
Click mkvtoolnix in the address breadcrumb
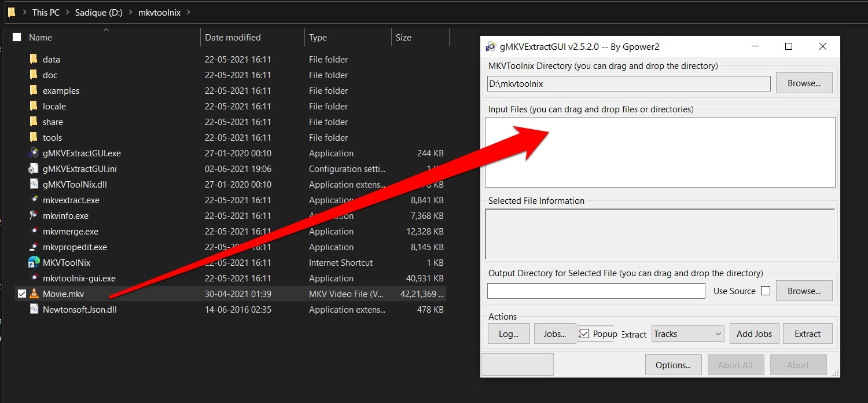click(x=159, y=12)
